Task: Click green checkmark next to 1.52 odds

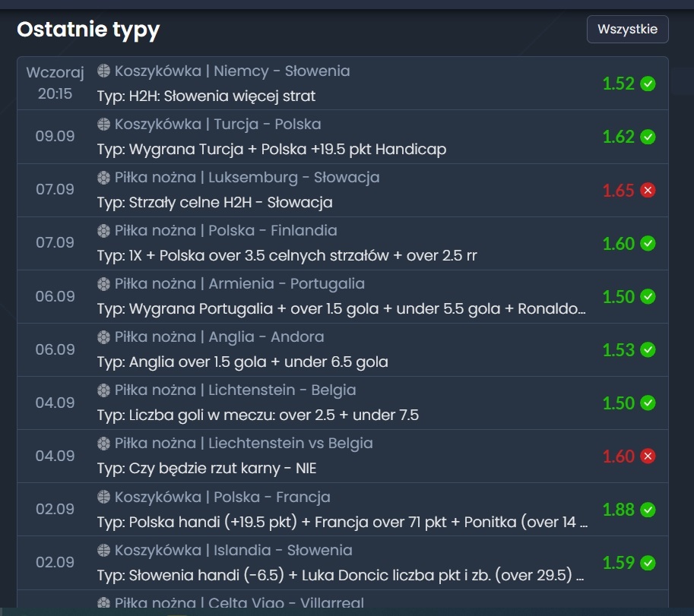Action: (x=648, y=84)
